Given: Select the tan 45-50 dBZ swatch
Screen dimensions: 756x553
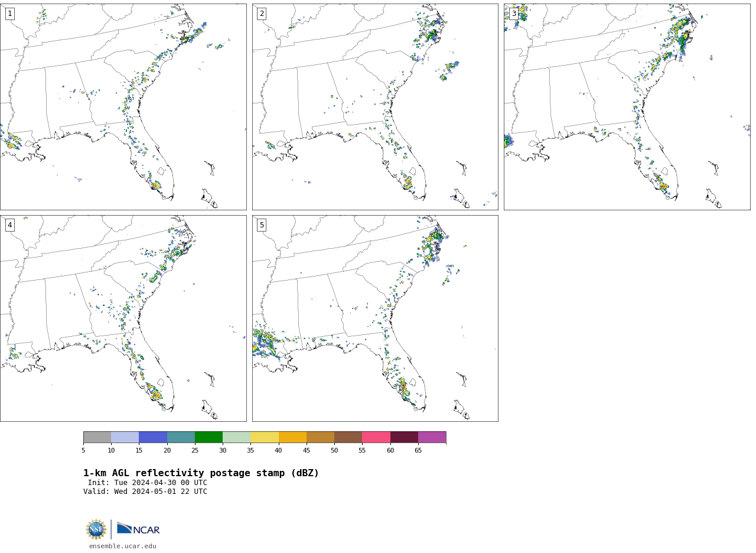Looking at the screenshot, I should pyautogui.click(x=320, y=437).
